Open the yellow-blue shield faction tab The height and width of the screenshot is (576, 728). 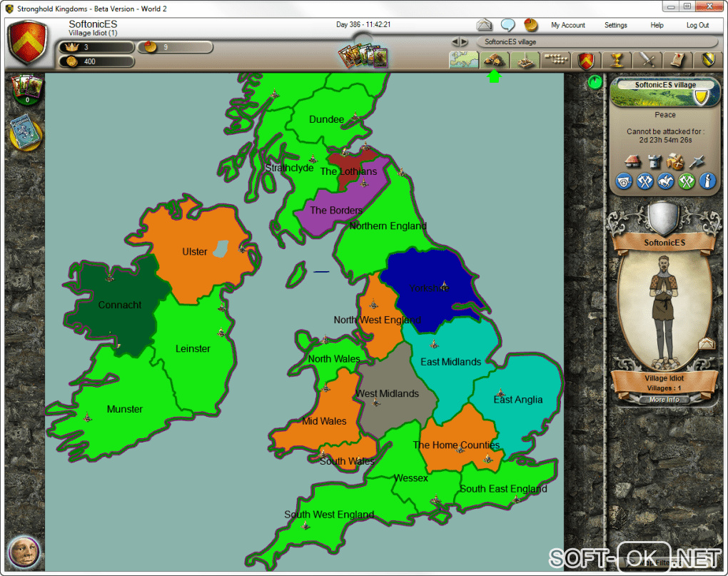[x=708, y=61]
